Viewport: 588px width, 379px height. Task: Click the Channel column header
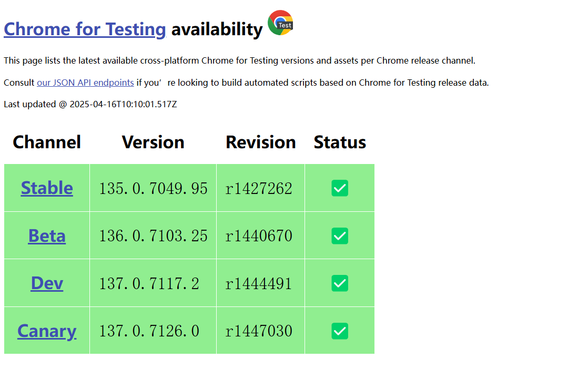coord(47,142)
